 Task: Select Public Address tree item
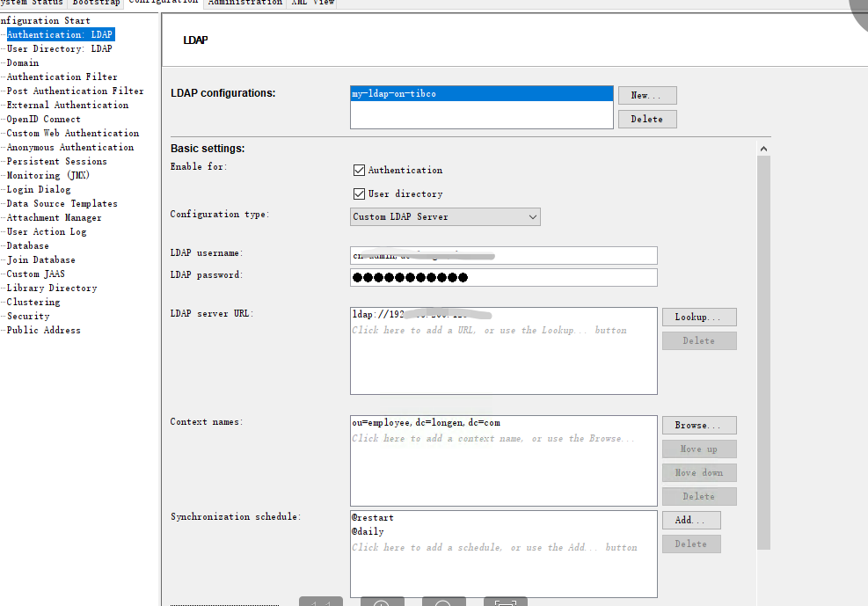click(44, 331)
